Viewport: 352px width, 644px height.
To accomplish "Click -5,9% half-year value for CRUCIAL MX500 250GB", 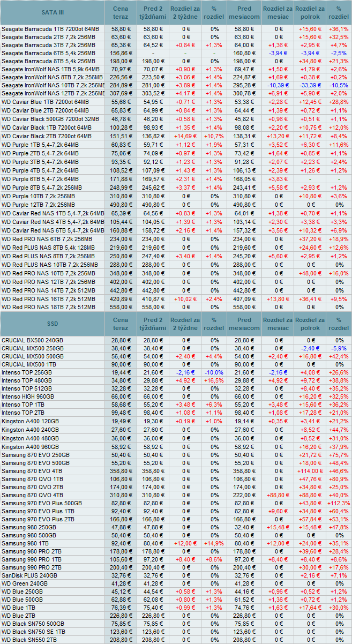I will pos(339,348).
